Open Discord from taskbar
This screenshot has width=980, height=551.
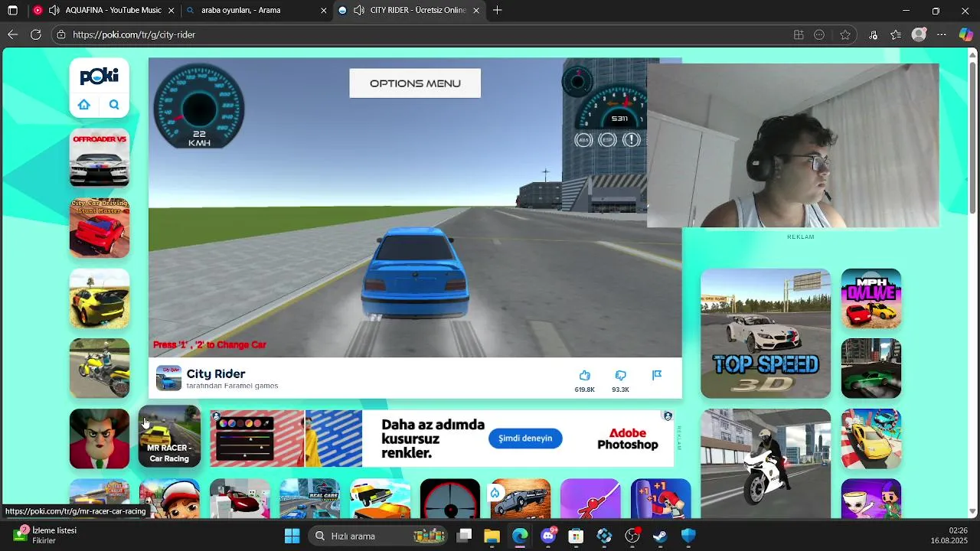[548, 536]
